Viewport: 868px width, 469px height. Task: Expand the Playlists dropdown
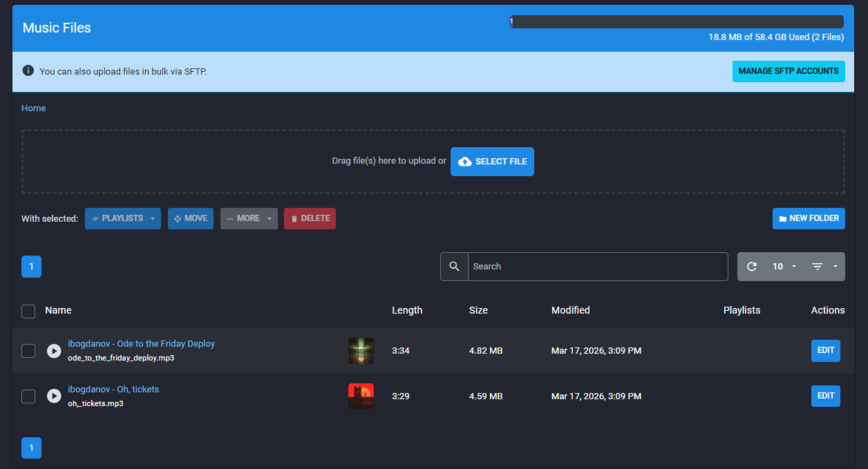[123, 218]
